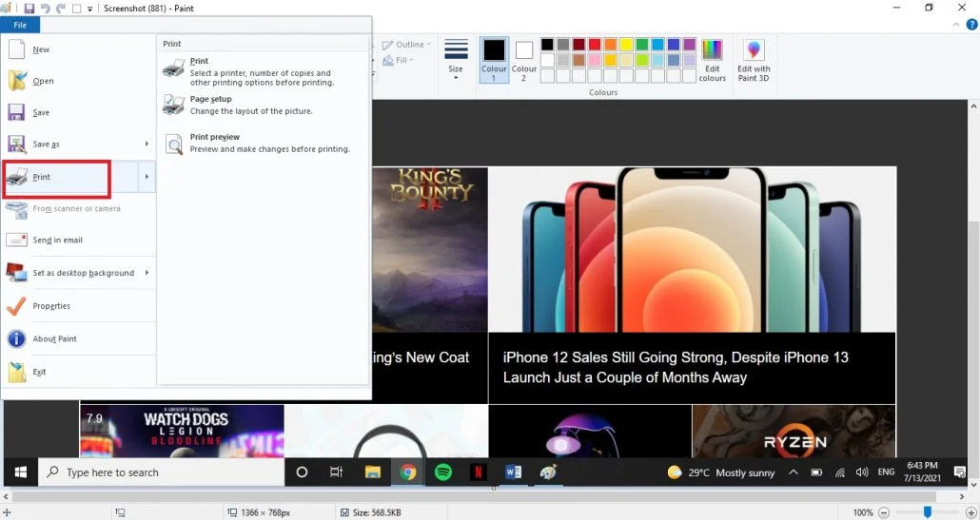Select Save in the File menu list
Image resolution: width=980 pixels, height=520 pixels.
(78, 112)
